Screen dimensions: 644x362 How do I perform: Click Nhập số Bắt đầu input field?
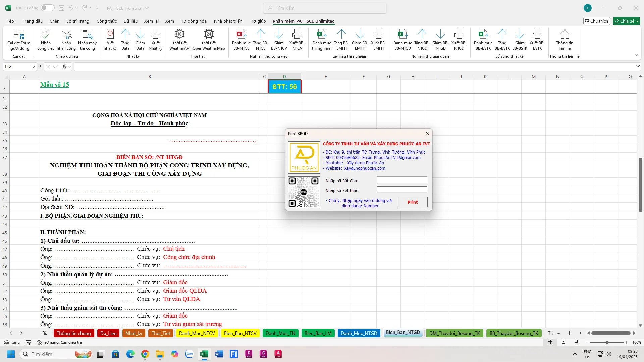click(402, 180)
